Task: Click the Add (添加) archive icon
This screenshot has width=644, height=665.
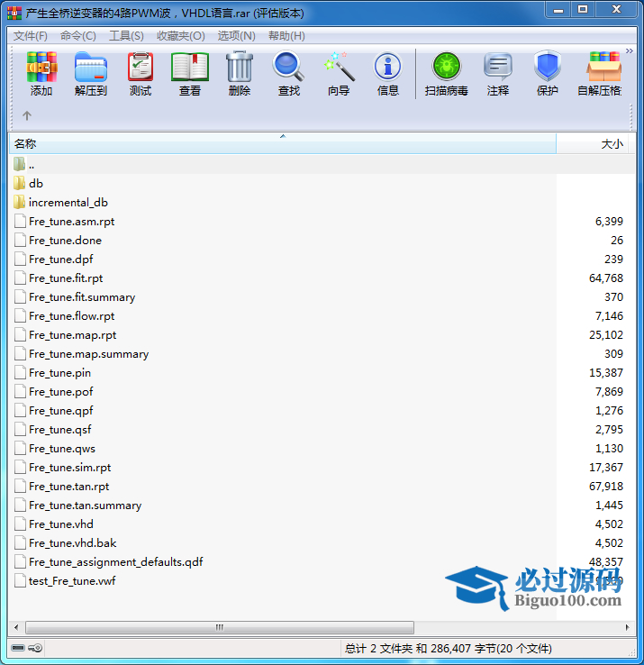Action: (x=41, y=74)
